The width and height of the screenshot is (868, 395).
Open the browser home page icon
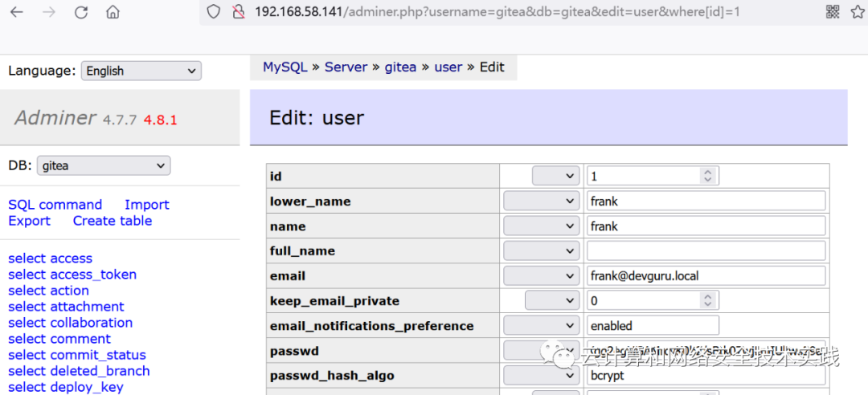pyautogui.click(x=113, y=12)
